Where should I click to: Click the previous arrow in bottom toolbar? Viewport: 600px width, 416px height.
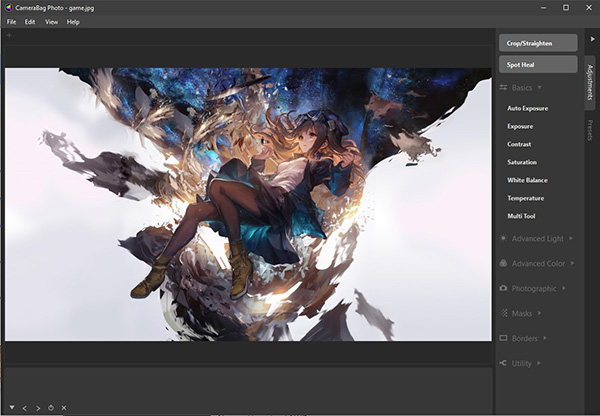24,407
